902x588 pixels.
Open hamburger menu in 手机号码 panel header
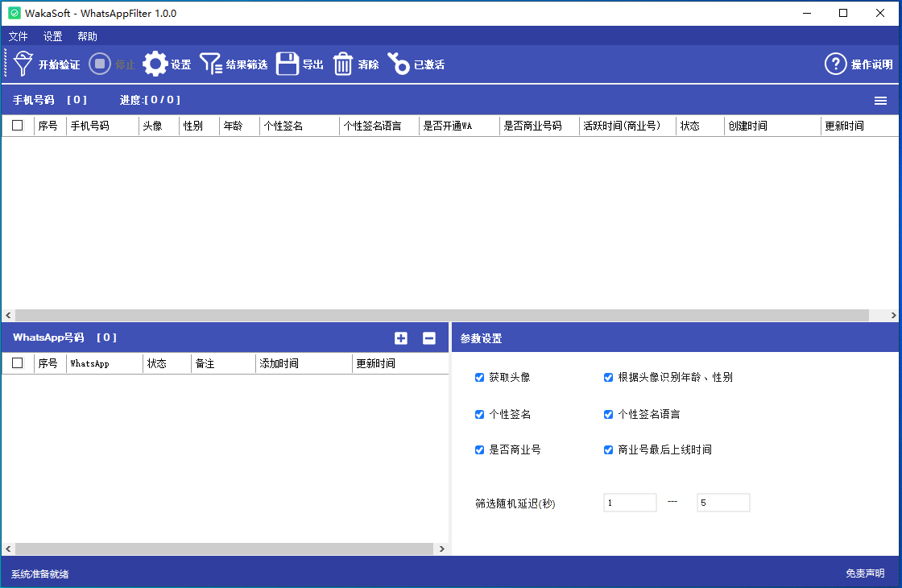(881, 101)
